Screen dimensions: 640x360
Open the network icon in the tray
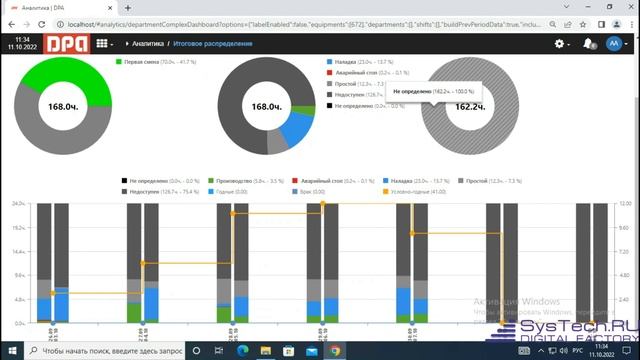pyautogui.click(x=552, y=351)
